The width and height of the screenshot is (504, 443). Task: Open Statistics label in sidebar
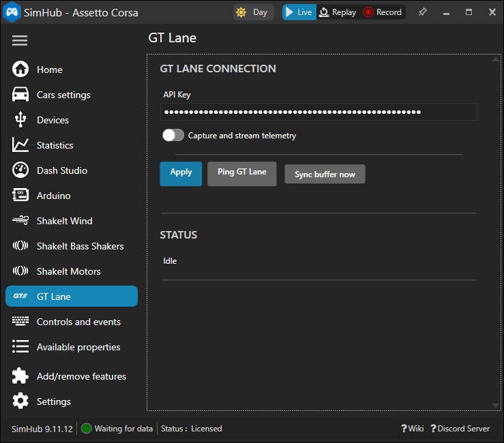click(55, 145)
